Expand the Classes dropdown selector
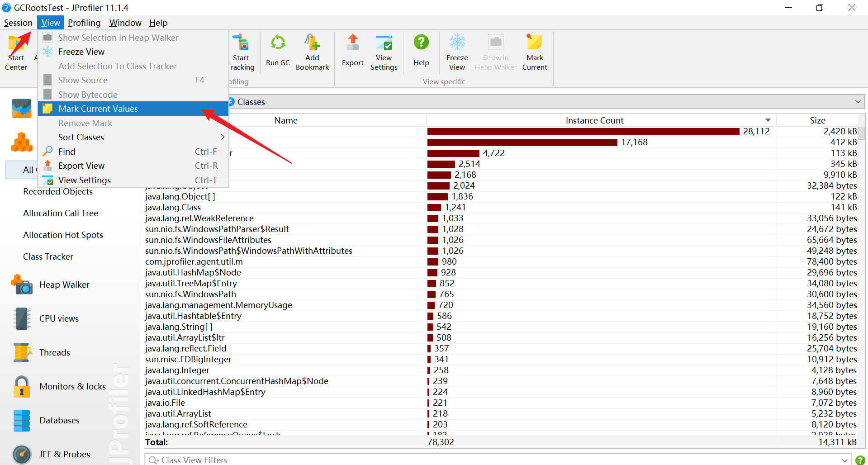Image resolution: width=868 pixels, height=465 pixels. (x=858, y=102)
